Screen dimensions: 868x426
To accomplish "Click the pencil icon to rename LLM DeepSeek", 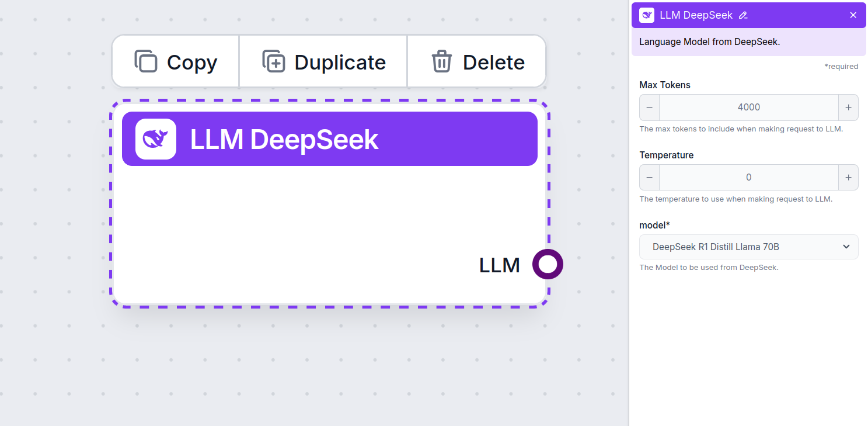I will [x=741, y=15].
